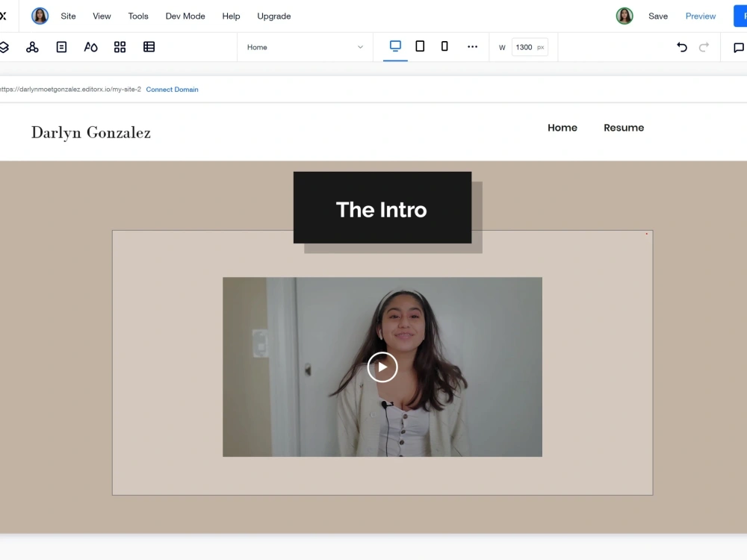The height and width of the screenshot is (560, 747).
Task: Click the Editor X logo
Action: click(x=3, y=16)
